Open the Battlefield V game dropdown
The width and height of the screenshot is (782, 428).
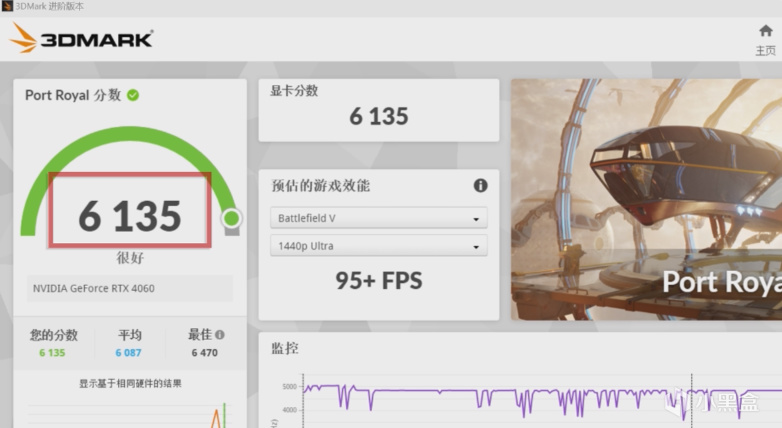(379, 218)
